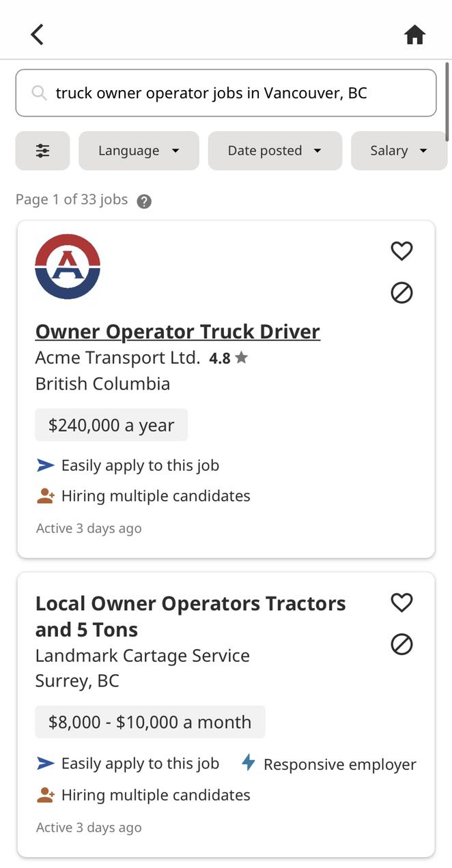
Task: Click the Acme Transport company logo
Action: (68, 266)
